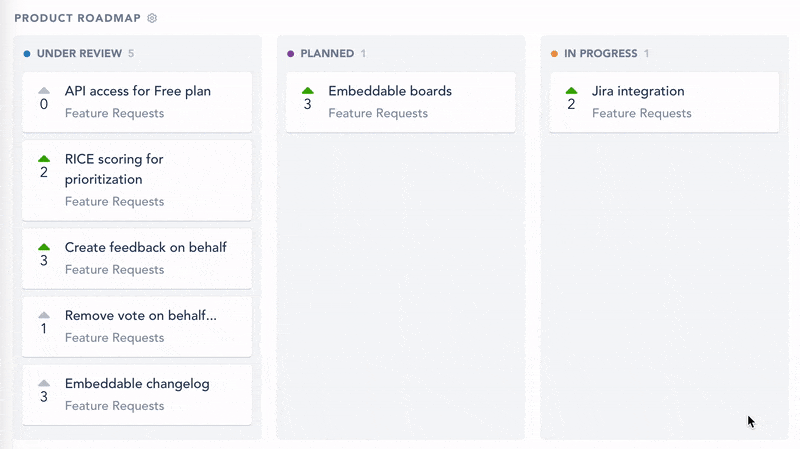800x449 pixels.
Task: Upvote API access for Free plan
Action: point(44,91)
